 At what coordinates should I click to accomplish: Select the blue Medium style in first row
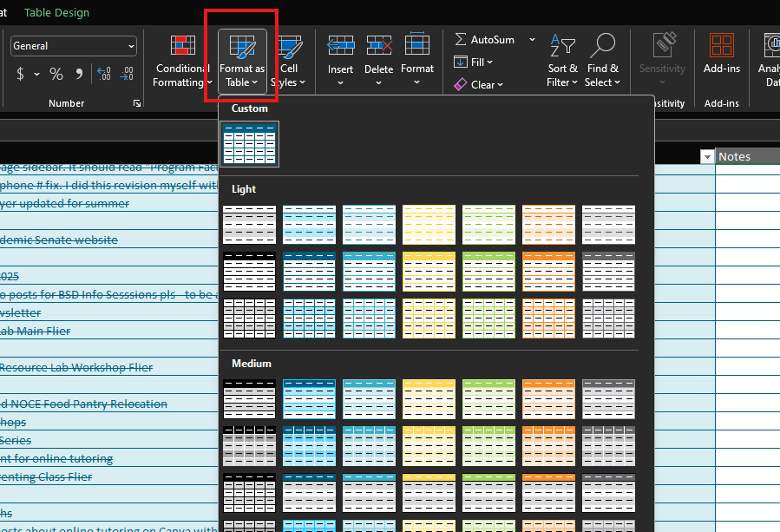(309, 399)
